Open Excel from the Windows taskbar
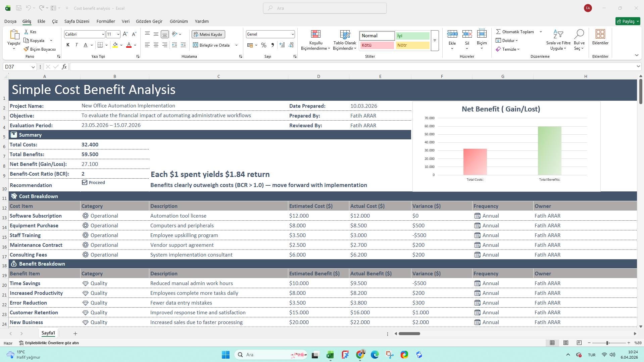This screenshot has width=644, height=362. [x=330, y=355]
